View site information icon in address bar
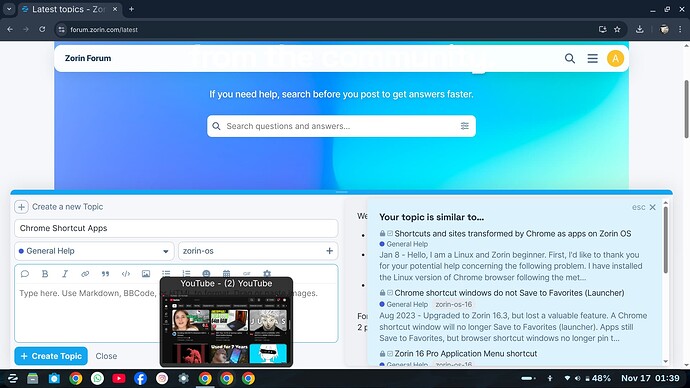690x388 pixels. click(x=62, y=29)
